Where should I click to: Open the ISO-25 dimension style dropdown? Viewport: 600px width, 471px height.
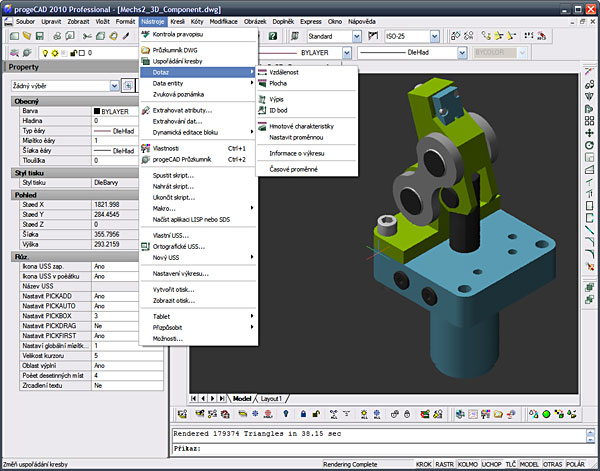[x=434, y=36]
